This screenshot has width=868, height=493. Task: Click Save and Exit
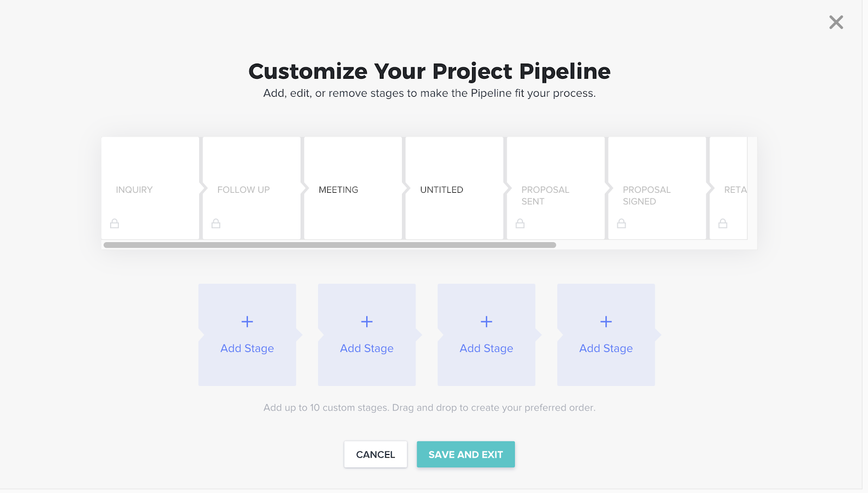(465, 454)
